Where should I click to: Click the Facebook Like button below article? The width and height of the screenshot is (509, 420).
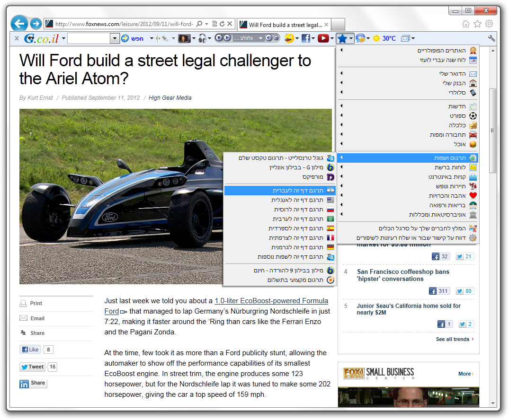(30, 350)
